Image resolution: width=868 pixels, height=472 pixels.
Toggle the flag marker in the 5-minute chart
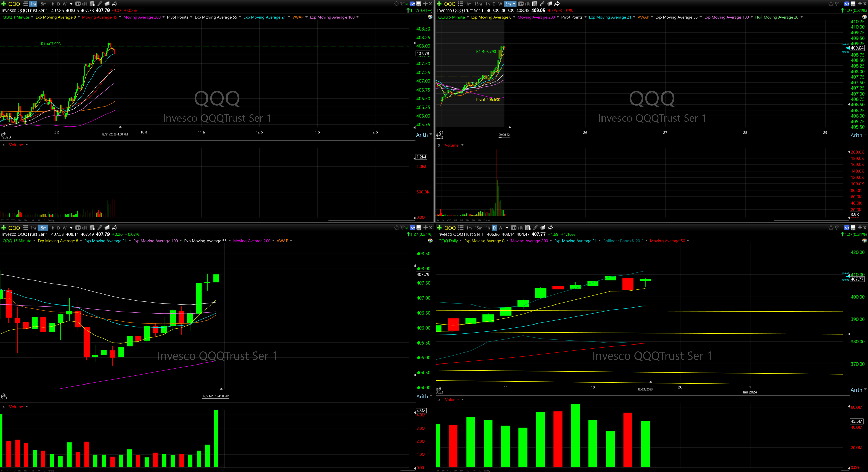pos(836,4)
